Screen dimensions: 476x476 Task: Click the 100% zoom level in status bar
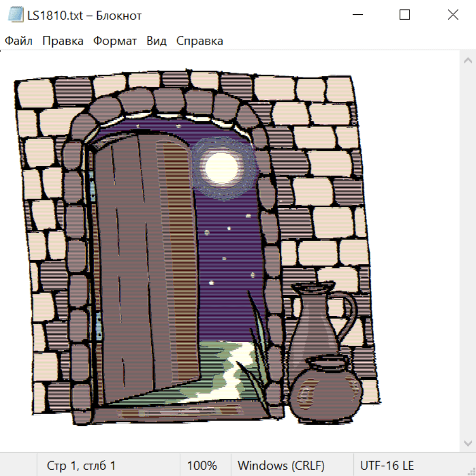pos(202,465)
